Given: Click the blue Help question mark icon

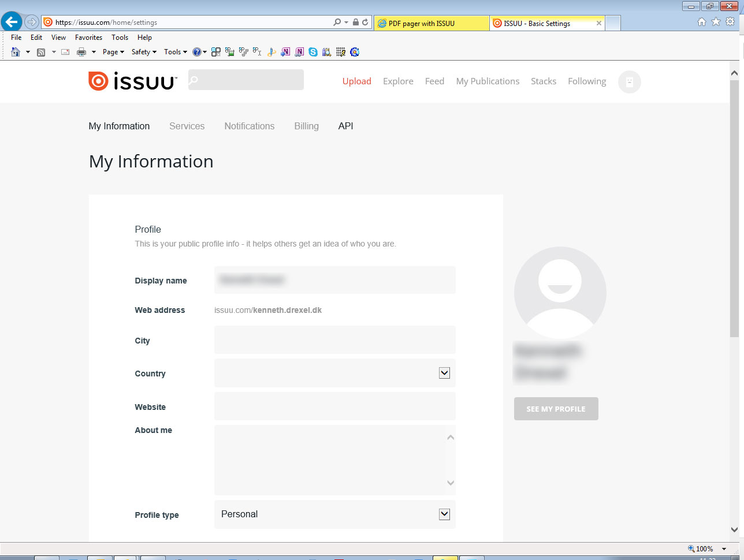Looking at the screenshot, I should click(x=197, y=52).
